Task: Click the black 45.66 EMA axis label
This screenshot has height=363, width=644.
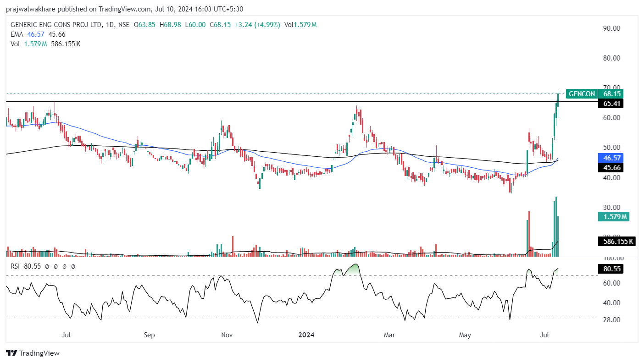Action: [x=612, y=168]
